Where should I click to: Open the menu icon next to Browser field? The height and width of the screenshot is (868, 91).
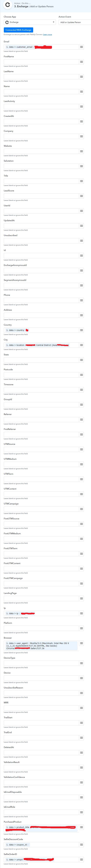pos(81,643)
